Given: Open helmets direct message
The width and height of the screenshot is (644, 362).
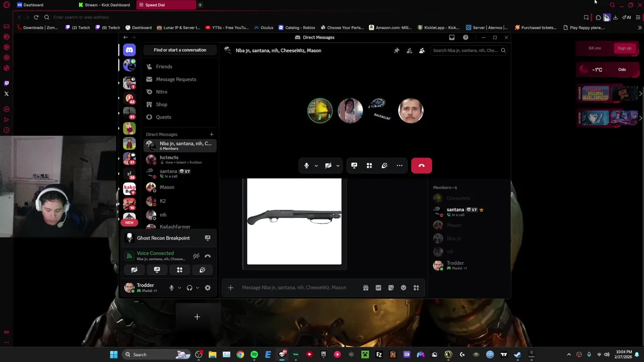Looking at the screenshot, I should click(x=180, y=159).
